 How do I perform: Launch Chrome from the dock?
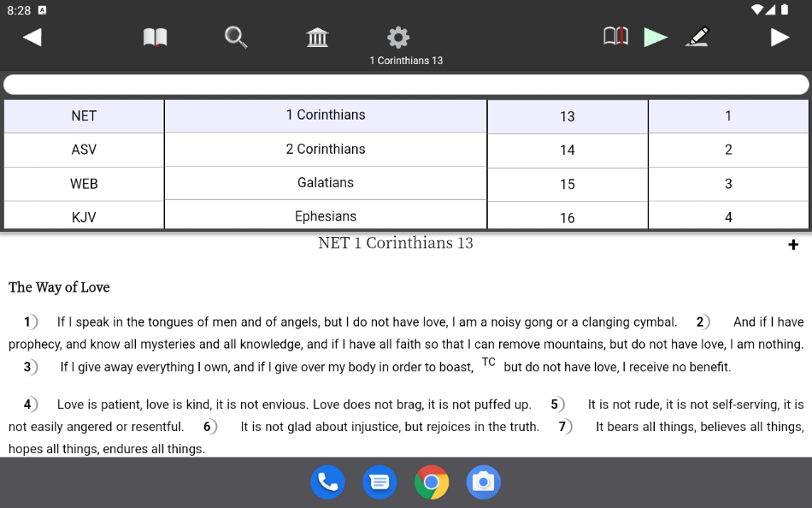432,482
